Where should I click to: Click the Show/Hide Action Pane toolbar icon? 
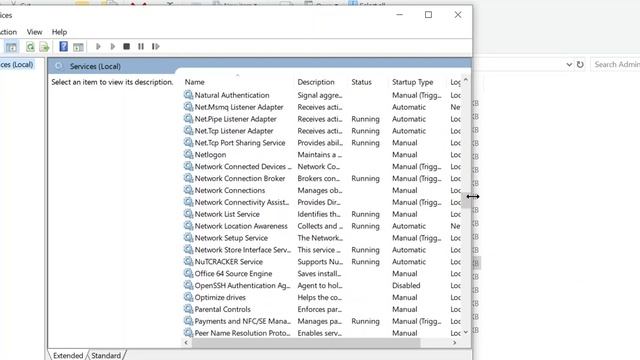(x=78, y=47)
